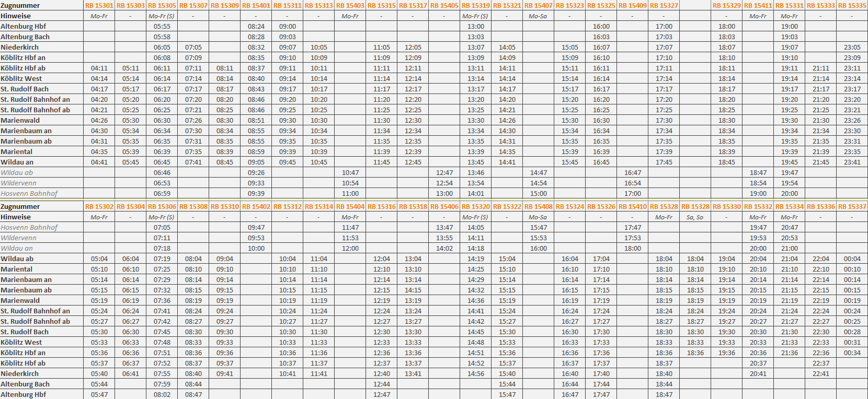
Task: Click the 16:47 Wildau ab time for RB 15409
Action: pos(633,172)
